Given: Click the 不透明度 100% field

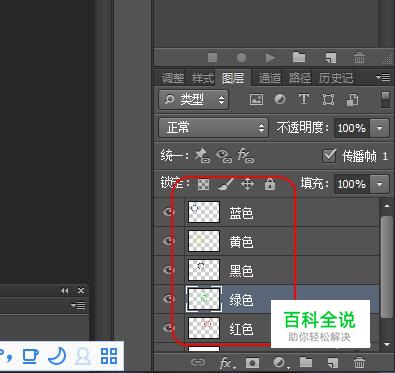Looking at the screenshot, I should point(352,128).
